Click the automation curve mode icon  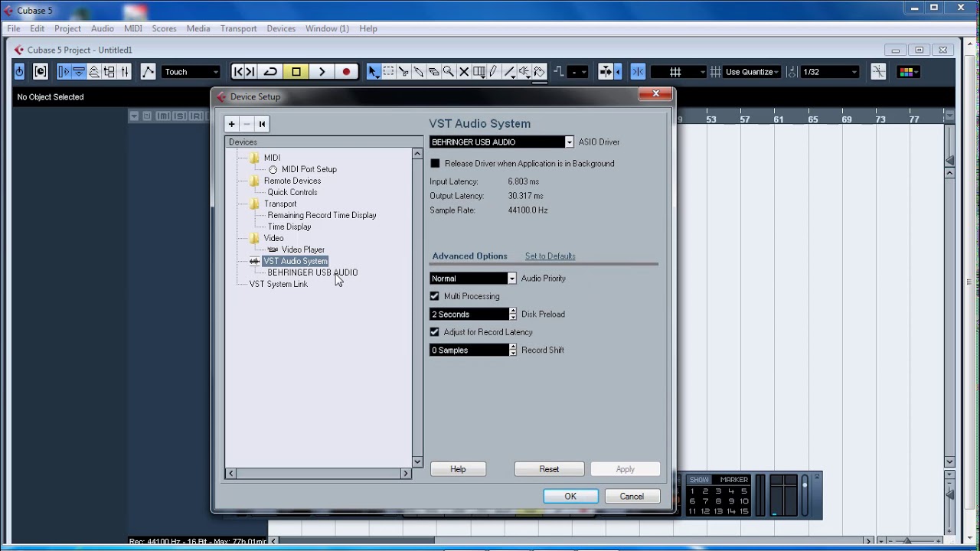(149, 72)
